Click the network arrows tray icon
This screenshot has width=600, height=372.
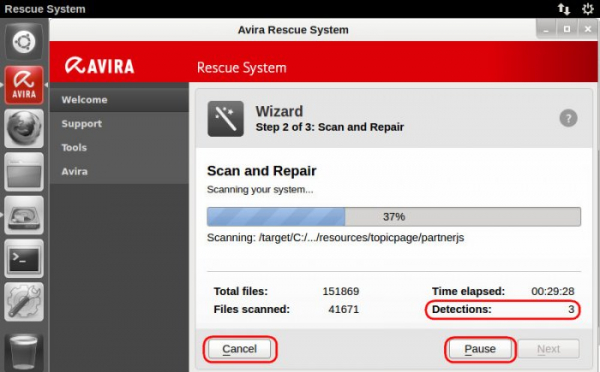[x=563, y=9]
